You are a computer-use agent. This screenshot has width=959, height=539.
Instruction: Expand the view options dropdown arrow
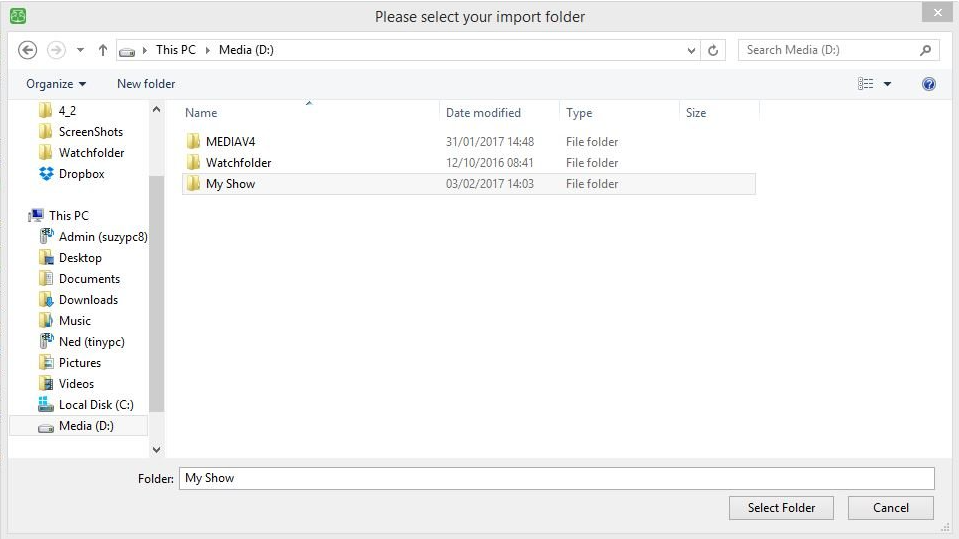coord(887,84)
